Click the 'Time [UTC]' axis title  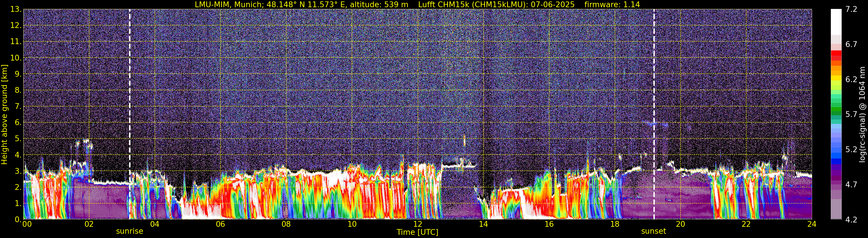[417, 232]
